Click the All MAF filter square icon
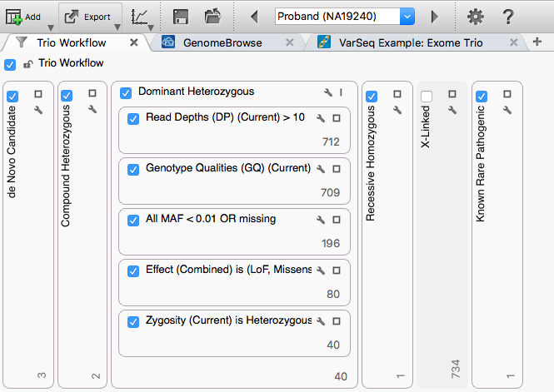 [x=337, y=220]
